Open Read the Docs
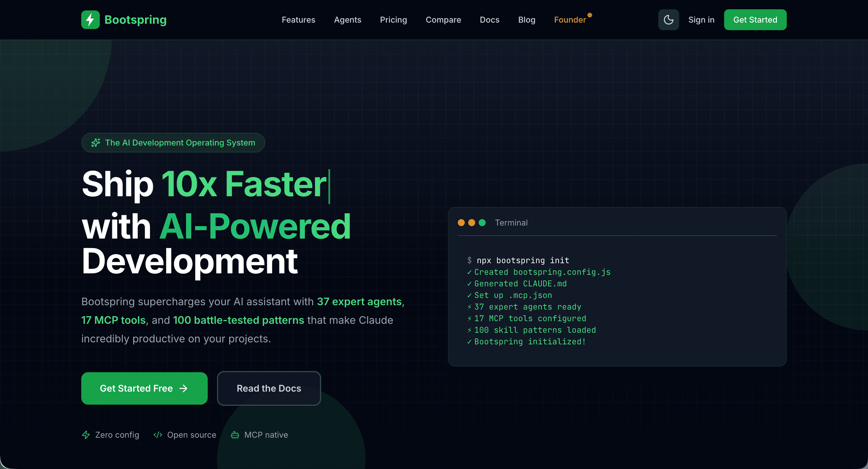The width and height of the screenshot is (868, 469). click(269, 388)
